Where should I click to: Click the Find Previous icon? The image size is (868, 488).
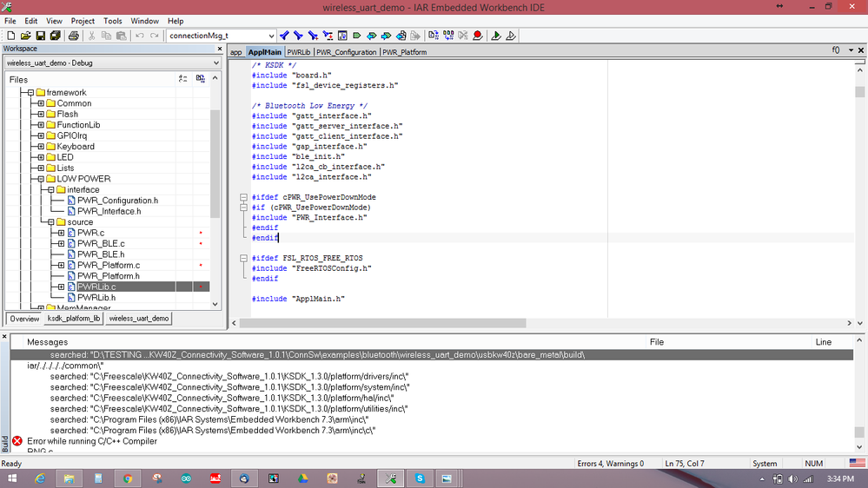click(x=284, y=36)
